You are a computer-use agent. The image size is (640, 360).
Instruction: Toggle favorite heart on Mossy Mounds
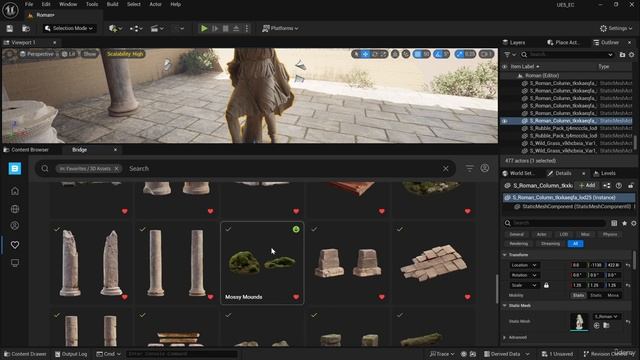pyautogui.click(x=296, y=297)
